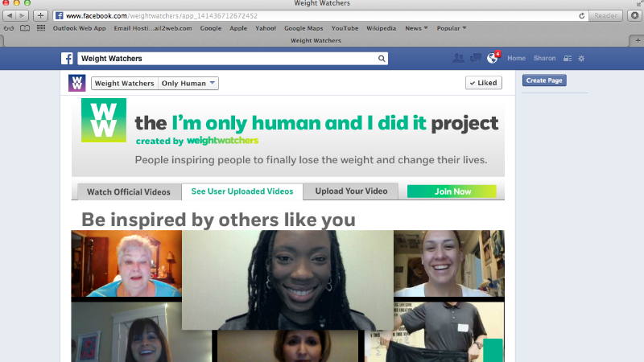
Task: Open Outlook Web App bookmark
Action: point(79,28)
